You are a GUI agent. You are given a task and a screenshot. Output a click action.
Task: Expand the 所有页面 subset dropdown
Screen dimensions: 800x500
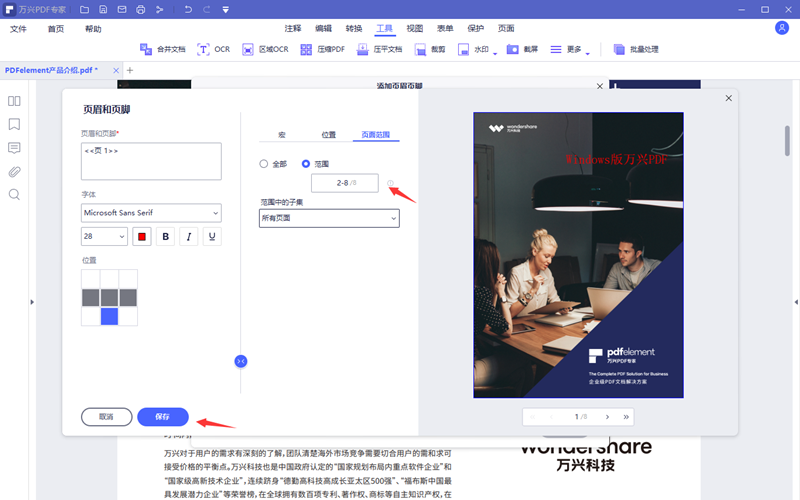(x=329, y=218)
